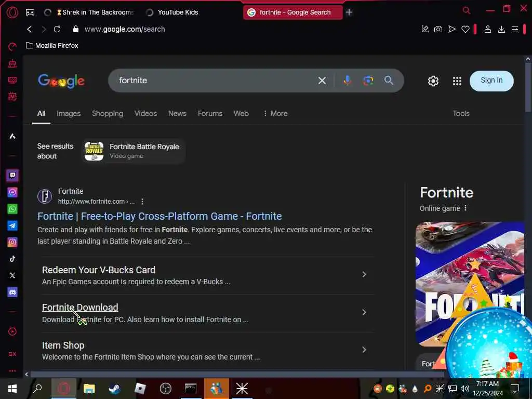Select the Images results tab

[x=69, y=114]
